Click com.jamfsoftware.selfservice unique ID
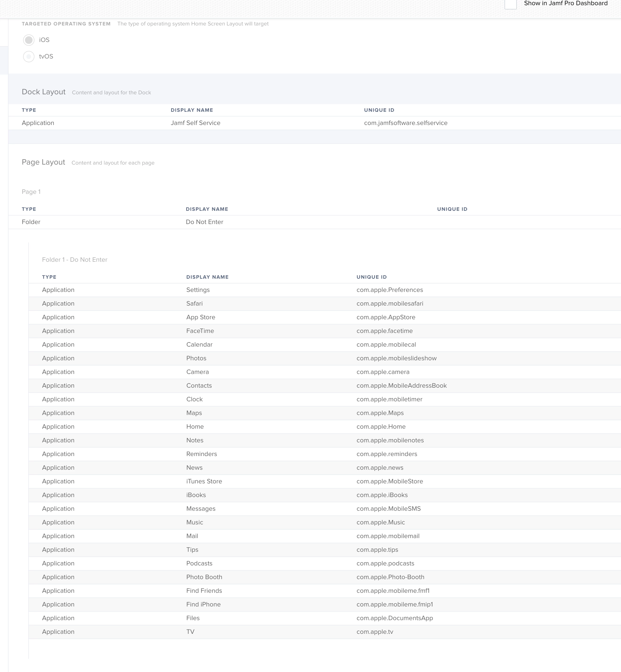This screenshot has height=672, width=621. (406, 123)
